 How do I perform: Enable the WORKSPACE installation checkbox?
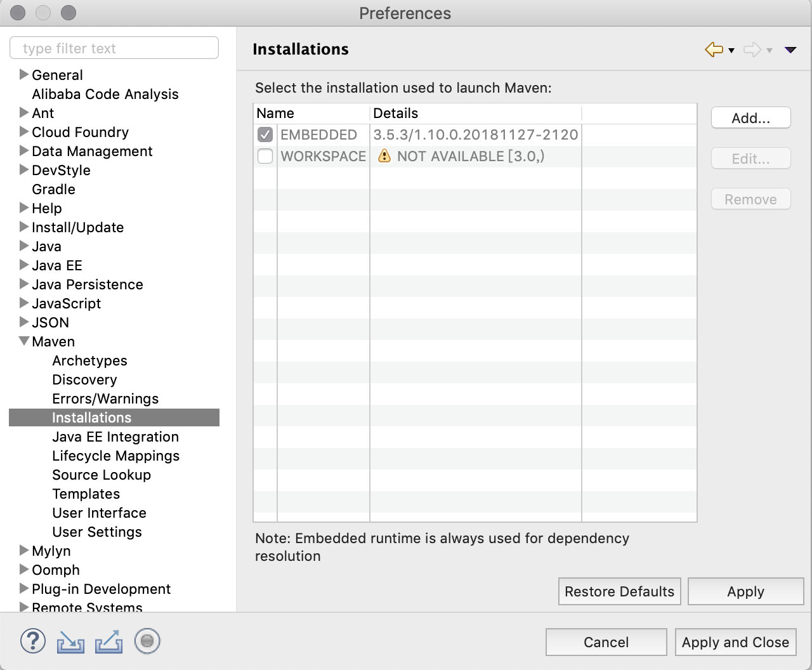(x=265, y=156)
